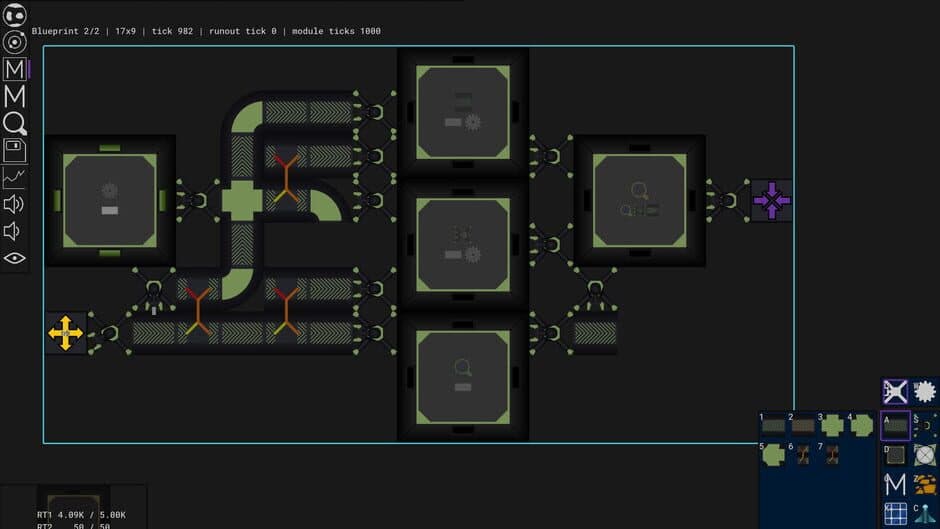Select the yellow four-arrow input node
This screenshot has width=940, height=529.
click(x=65, y=332)
